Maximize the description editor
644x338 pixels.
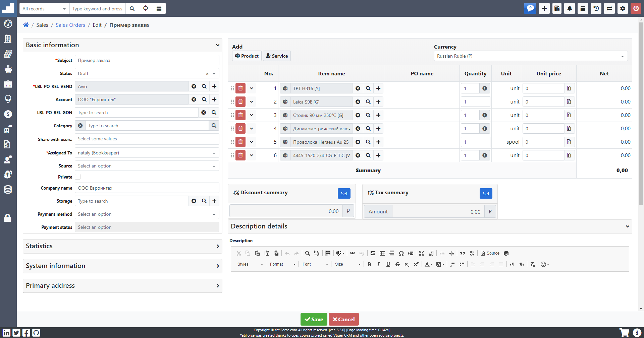click(x=422, y=253)
